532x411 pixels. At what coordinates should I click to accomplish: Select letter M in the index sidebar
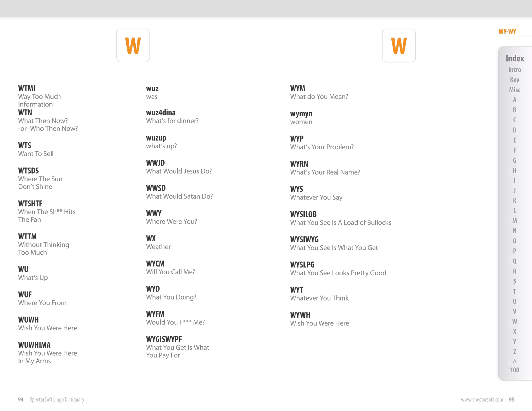tap(514, 221)
